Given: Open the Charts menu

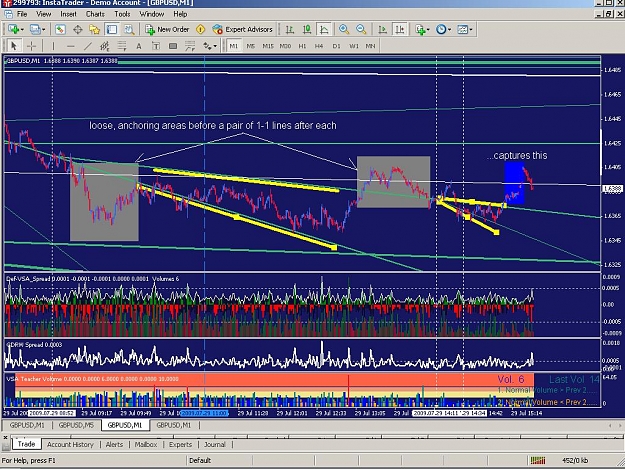Looking at the screenshot, I should (95, 14).
